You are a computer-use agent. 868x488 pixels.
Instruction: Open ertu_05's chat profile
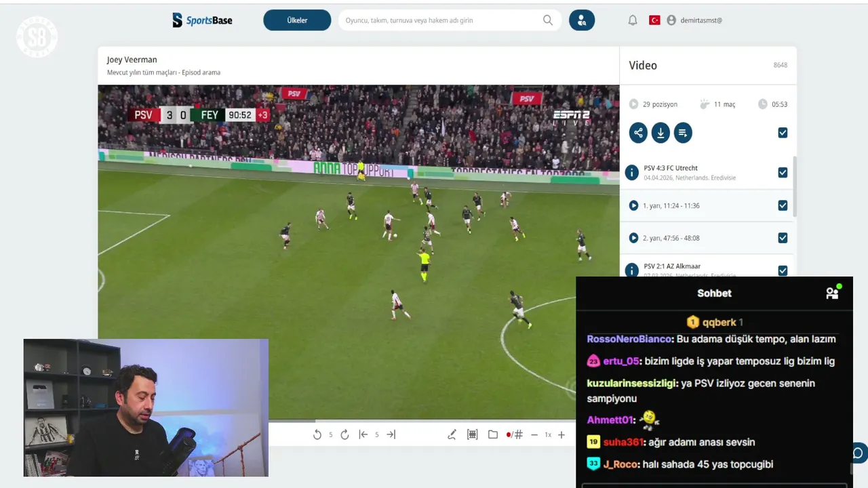tap(621, 361)
